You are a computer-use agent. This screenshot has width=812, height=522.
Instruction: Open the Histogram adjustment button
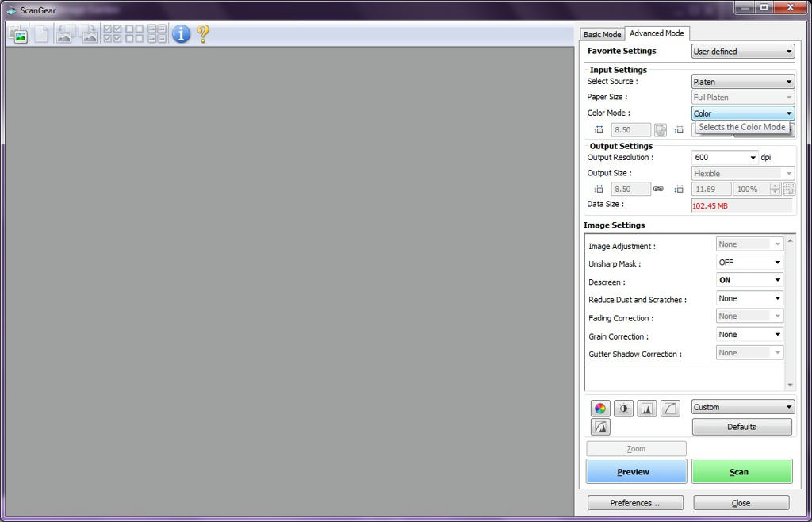point(647,409)
